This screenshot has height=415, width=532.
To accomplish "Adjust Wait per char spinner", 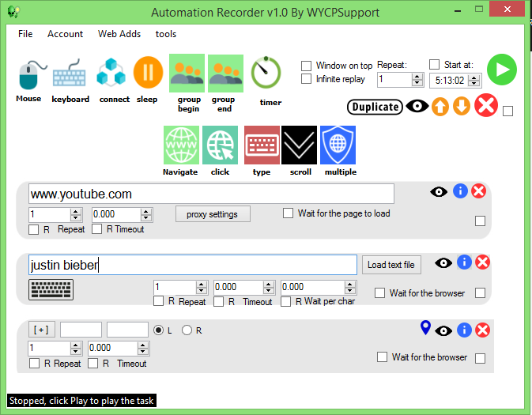I will coord(350,288).
